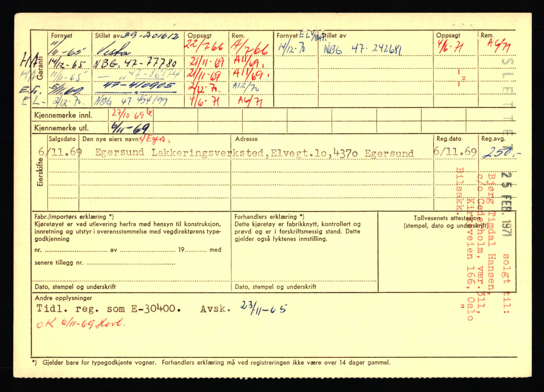Image resolution: width=544 pixels, height=392 pixels.
Task: Click the 'Kjennemerke innl.' label
Action: pyautogui.click(x=63, y=115)
